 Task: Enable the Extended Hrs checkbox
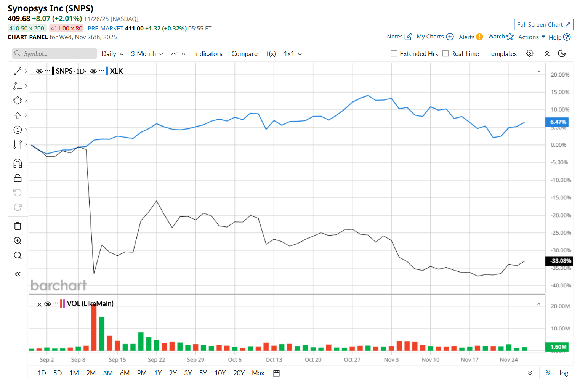click(x=394, y=53)
